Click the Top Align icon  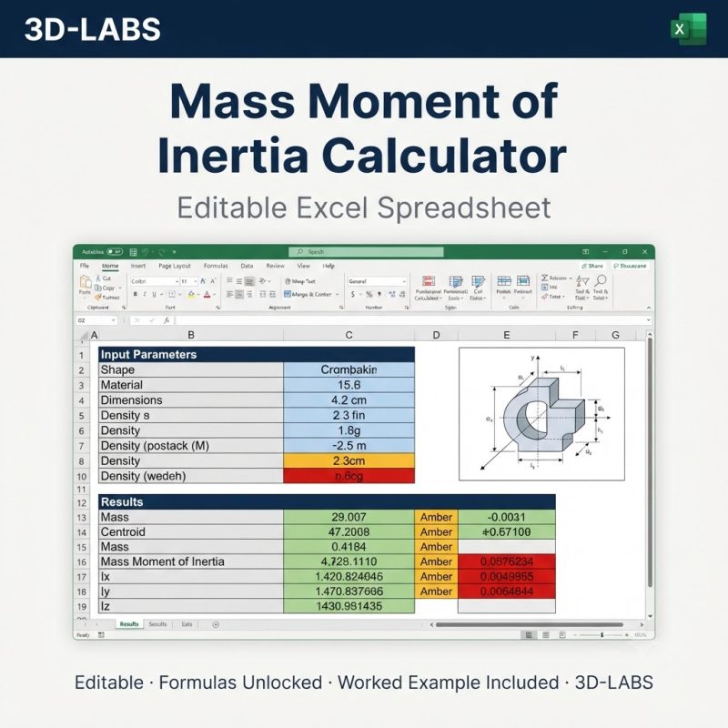[x=229, y=281]
